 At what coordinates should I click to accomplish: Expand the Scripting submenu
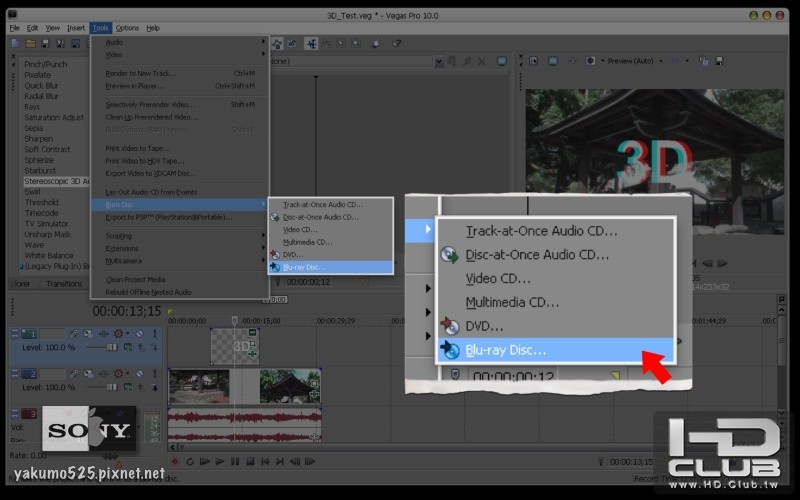coord(120,236)
